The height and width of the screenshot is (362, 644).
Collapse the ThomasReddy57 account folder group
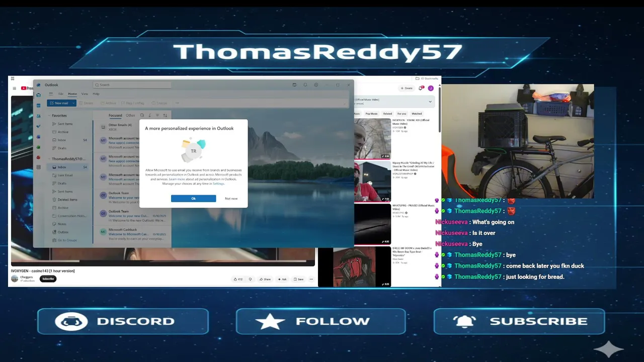pos(49,159)
